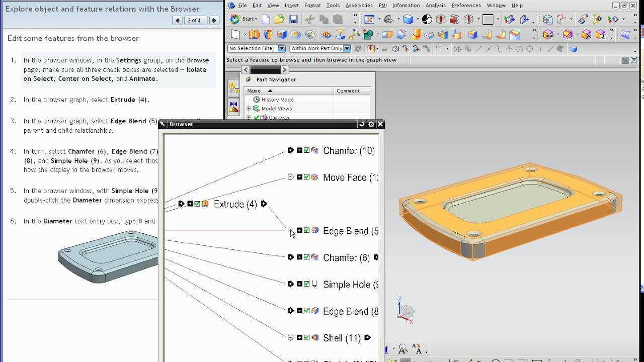The height and width of the screenshot is (362, 644).
Task: Click the Save floppy disk icon
Action: (293, 20)
